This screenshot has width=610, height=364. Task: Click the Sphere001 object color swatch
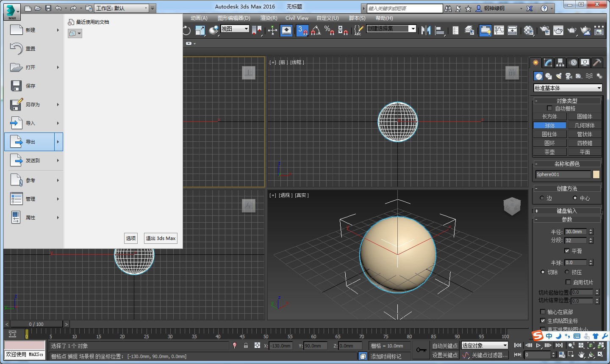point(596,174)
